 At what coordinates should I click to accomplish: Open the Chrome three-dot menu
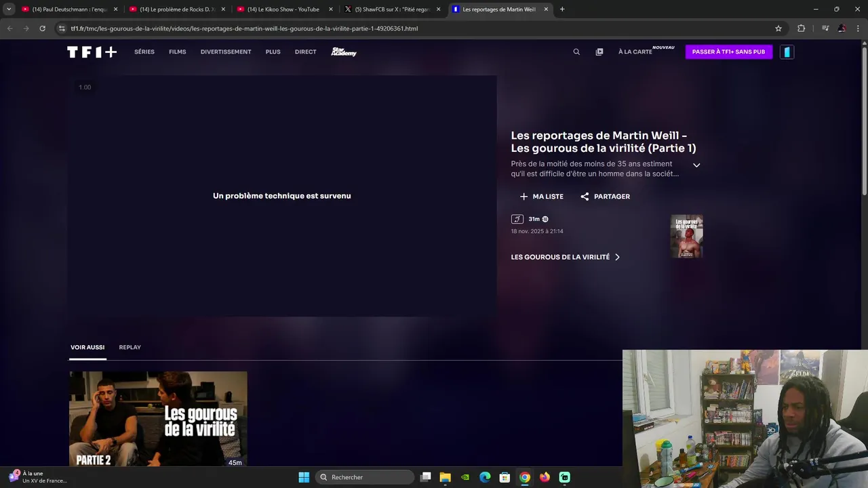point(858,28)
